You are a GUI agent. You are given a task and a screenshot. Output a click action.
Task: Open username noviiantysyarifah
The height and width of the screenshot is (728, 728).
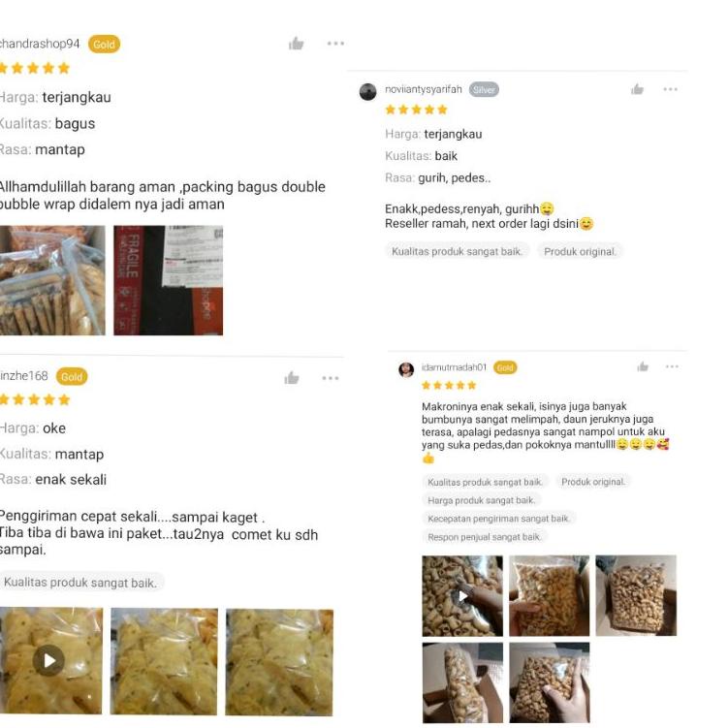[424, 89]
